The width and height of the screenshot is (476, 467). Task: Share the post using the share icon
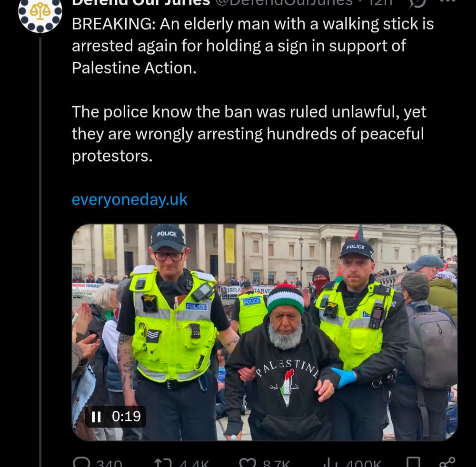point(447,462)
